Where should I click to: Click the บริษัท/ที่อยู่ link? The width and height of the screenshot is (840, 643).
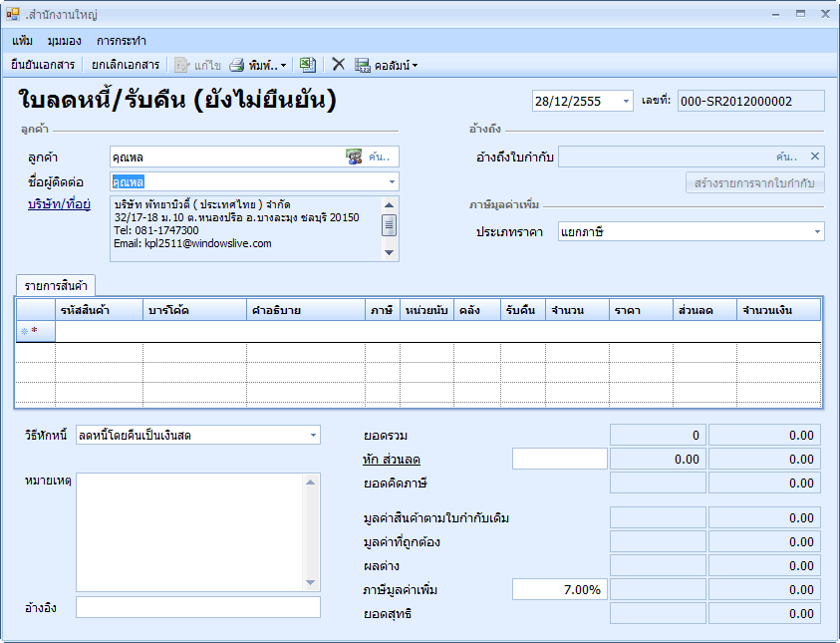(60, 205)
